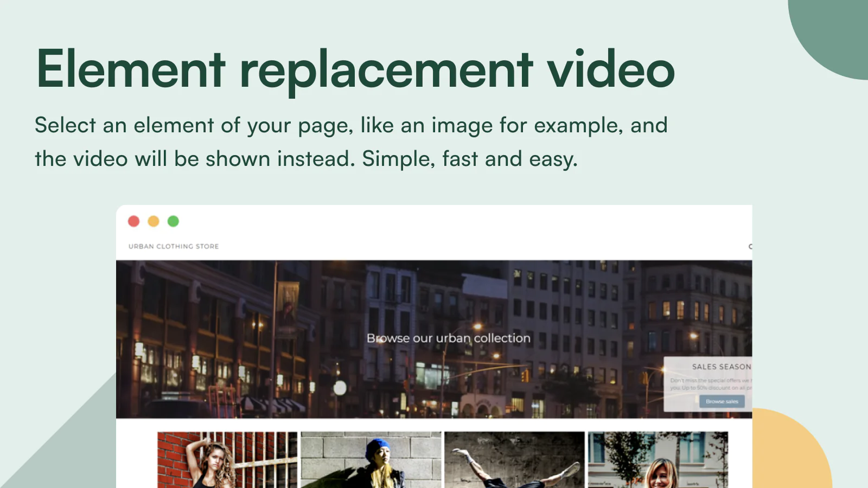Open the smiling blonde woman photo
Screen dimensions: 868x488
tap(658, 460)
